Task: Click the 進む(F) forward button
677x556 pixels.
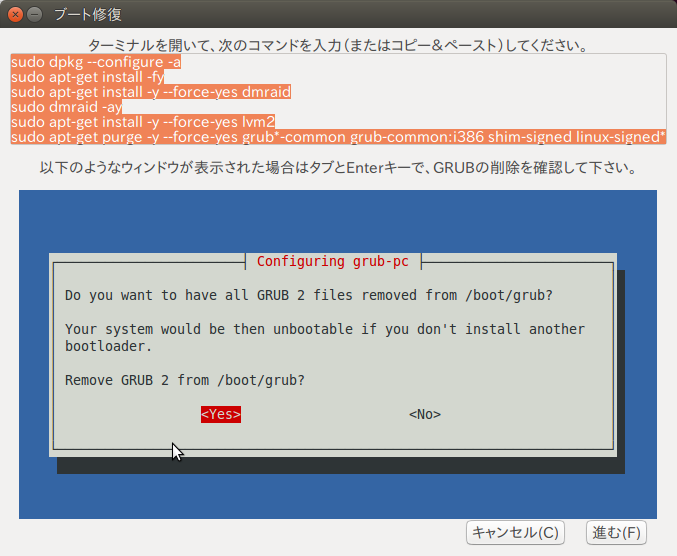Action: click(616, 532)
